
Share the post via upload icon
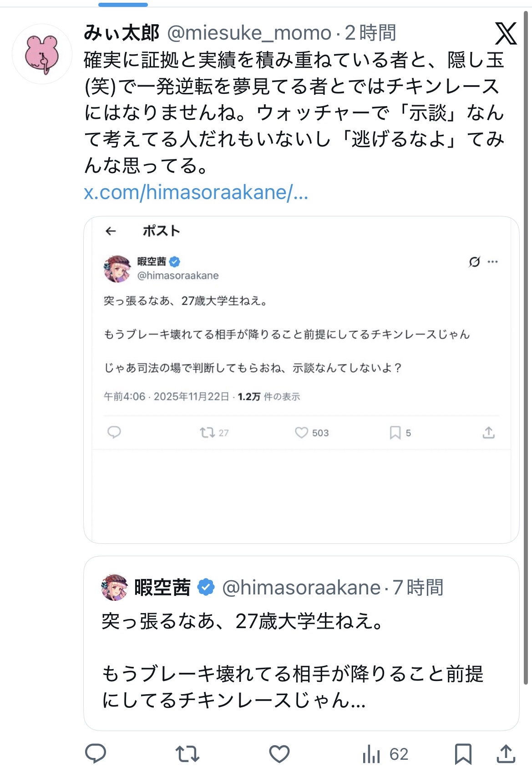coord(505,754)
